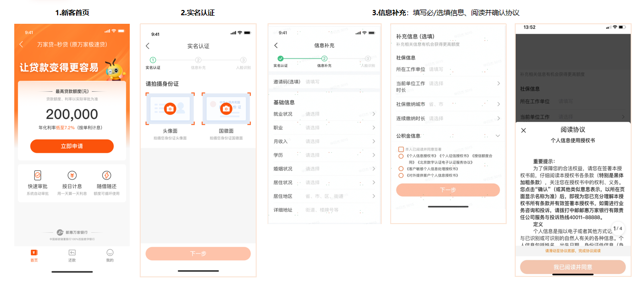Switch to the 我的 bottom tab
The image size is (644, 294).
pyautogui.click(x=110, y=256)
